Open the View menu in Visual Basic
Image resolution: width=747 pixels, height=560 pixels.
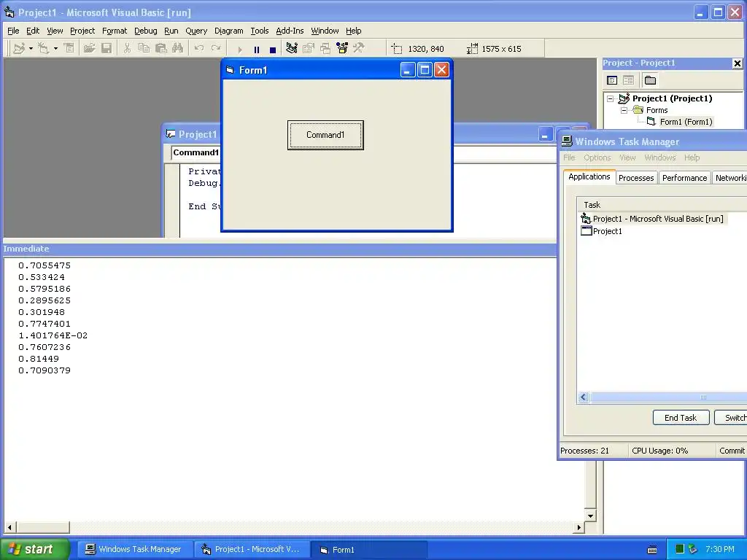pos(55,31)
